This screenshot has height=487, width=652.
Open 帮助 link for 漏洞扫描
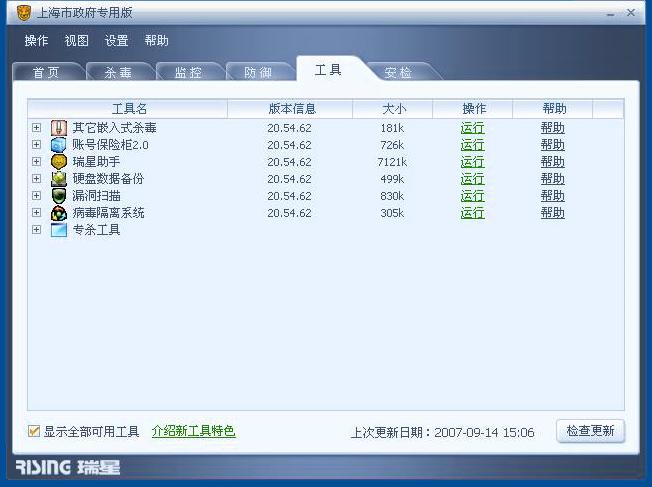553,196
